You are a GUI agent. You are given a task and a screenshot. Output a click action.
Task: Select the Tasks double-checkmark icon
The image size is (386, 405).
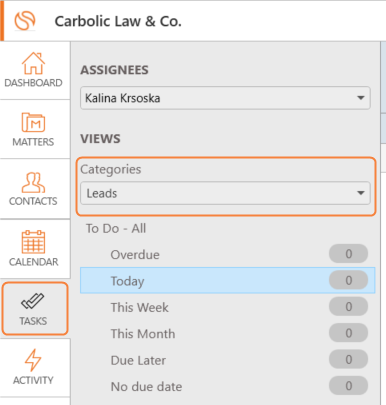pyautogui.click(x=32, y=301)
